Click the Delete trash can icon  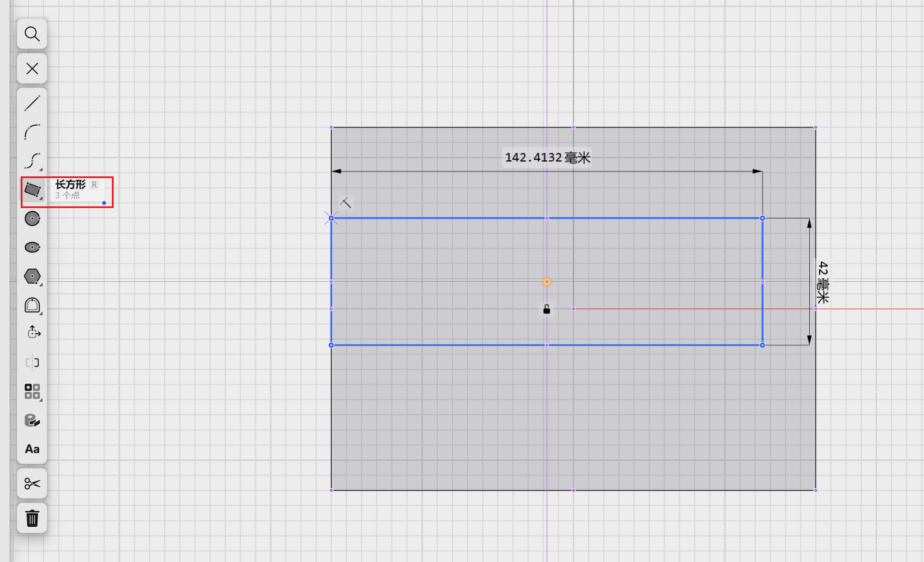click(x=32, y=518)
